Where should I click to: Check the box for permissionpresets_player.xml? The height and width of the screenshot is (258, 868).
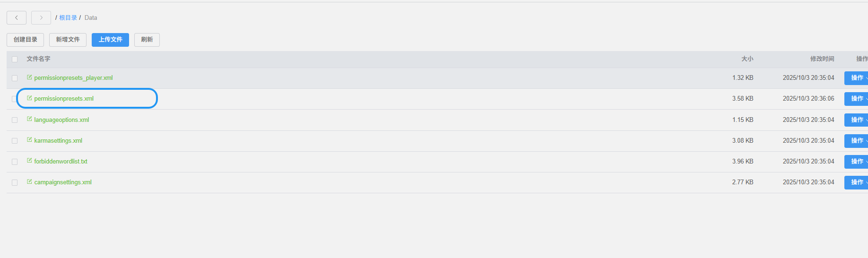[x=15, y=78]
